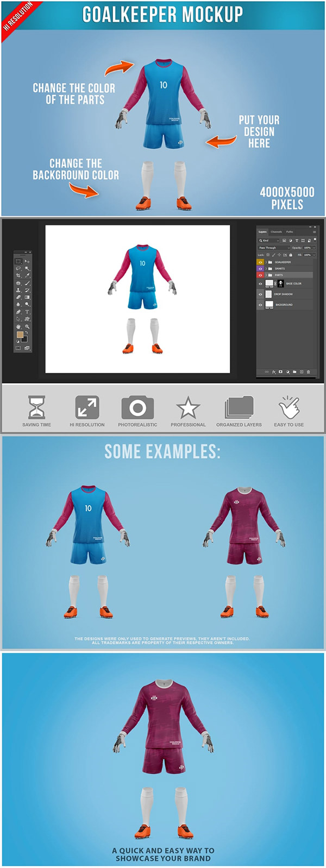Switch to the Channels tab
This screenshot has height=868, width=326.
276,232
